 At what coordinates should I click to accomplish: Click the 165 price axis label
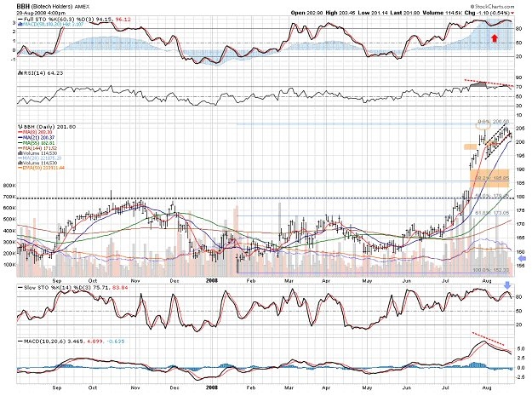coord(520,238)
